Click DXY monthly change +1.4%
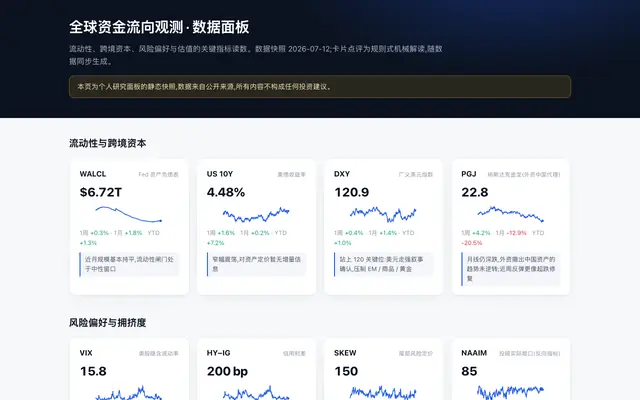 388,233
